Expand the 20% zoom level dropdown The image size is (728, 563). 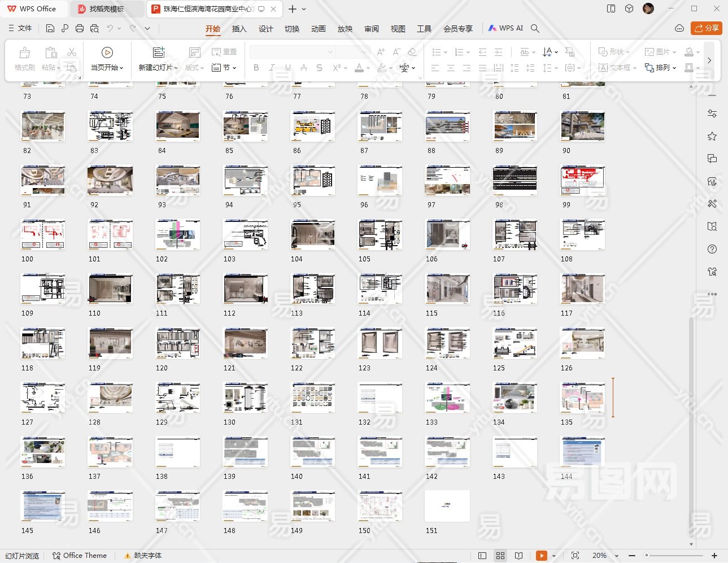pyautogui.click(x=616, y=556)
